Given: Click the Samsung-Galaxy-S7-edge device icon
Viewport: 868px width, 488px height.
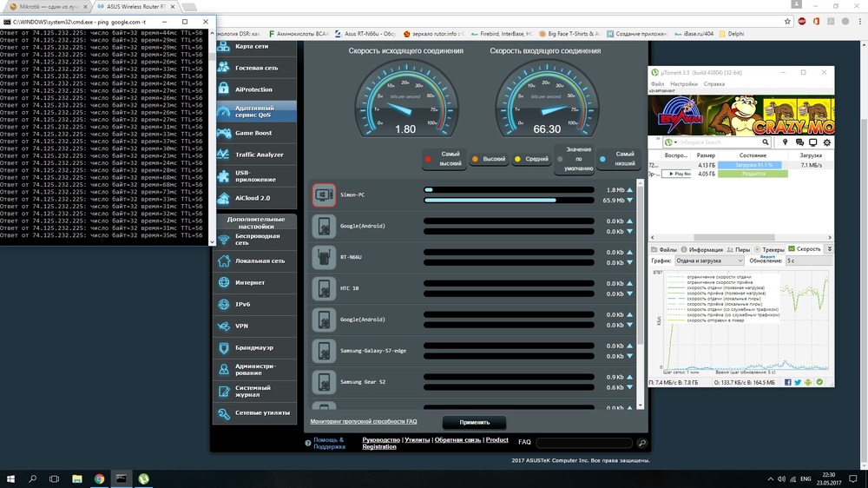Looking at the screenshot, I should tap(324, 351).
